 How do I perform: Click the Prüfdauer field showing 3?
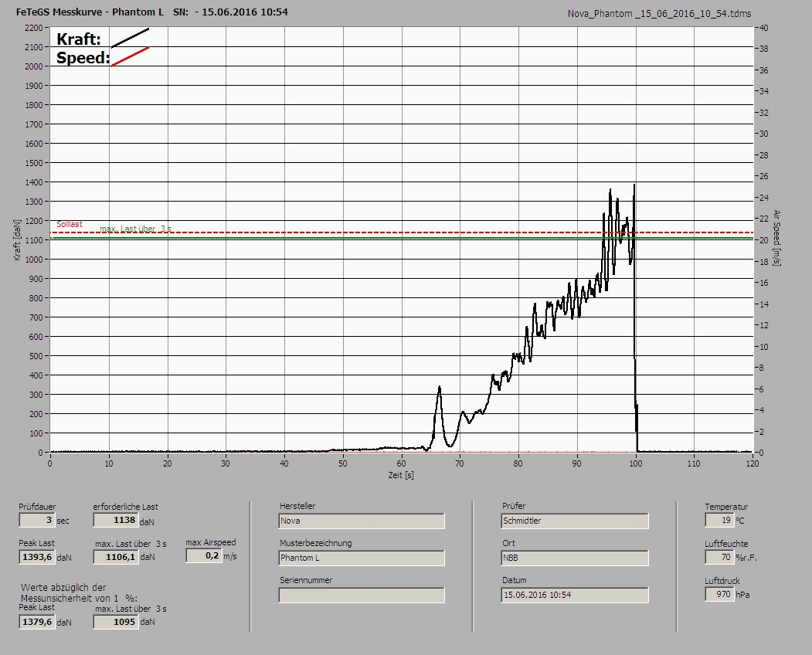pyautogui.click(x=36, y=520)
